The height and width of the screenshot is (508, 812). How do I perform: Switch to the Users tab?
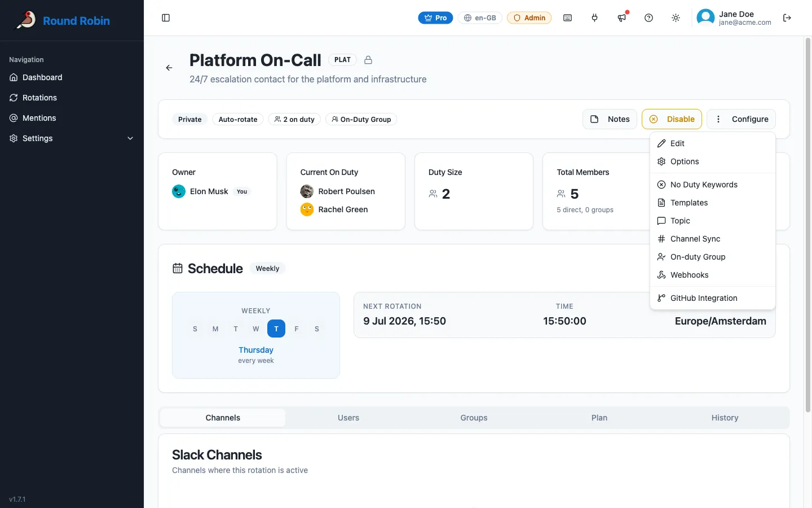[x=348, y=418]
